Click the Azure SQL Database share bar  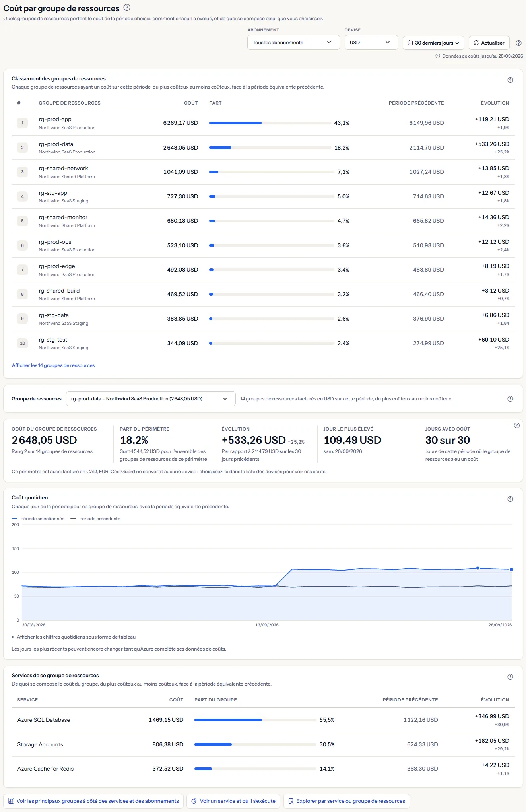pos(255,720)
